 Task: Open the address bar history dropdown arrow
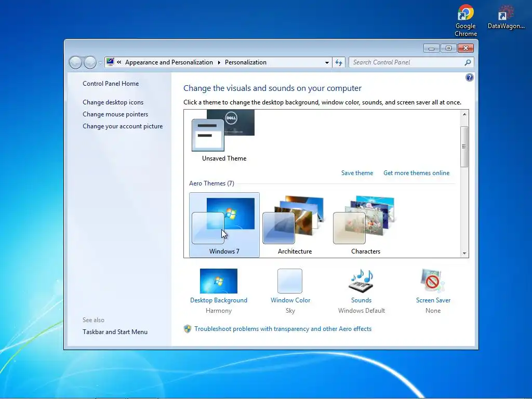(x=327, y=62)
